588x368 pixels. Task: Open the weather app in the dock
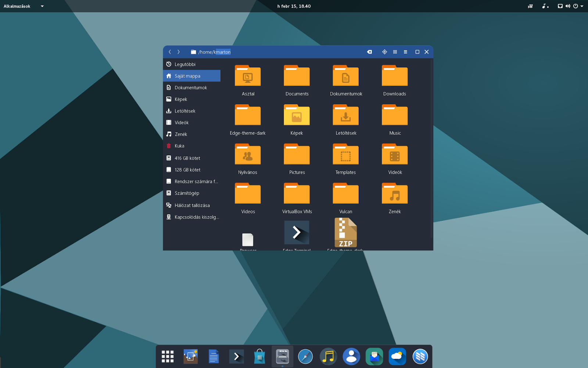click(x=397, y=356)
